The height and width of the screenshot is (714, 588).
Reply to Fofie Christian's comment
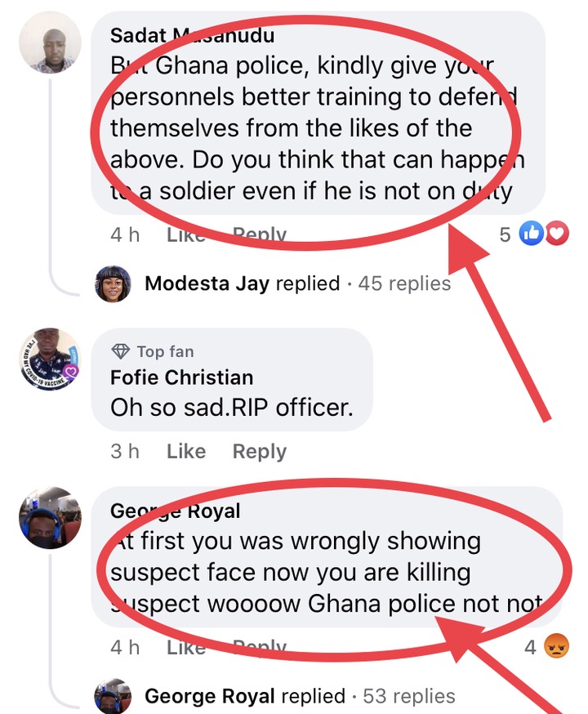point(260,451)
